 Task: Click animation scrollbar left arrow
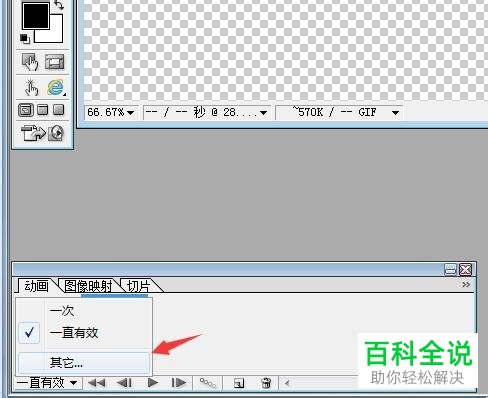[287, 383]
